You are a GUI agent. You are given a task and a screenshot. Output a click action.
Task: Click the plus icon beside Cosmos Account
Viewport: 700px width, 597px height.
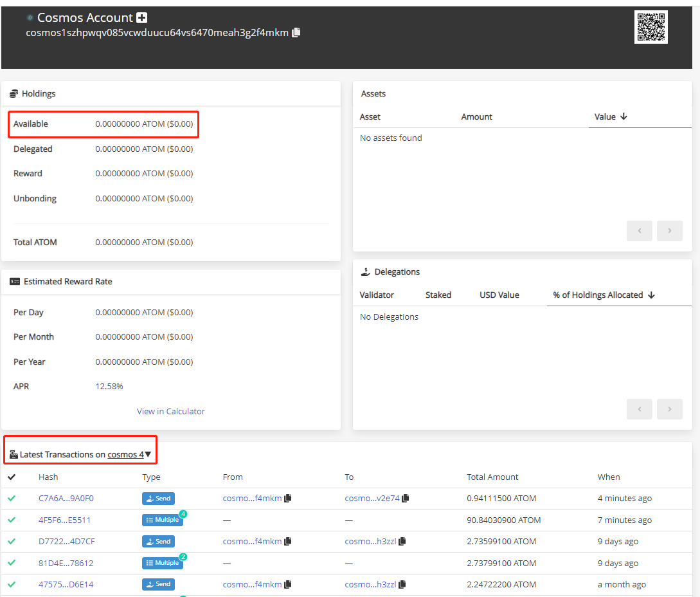coord(141,18)
